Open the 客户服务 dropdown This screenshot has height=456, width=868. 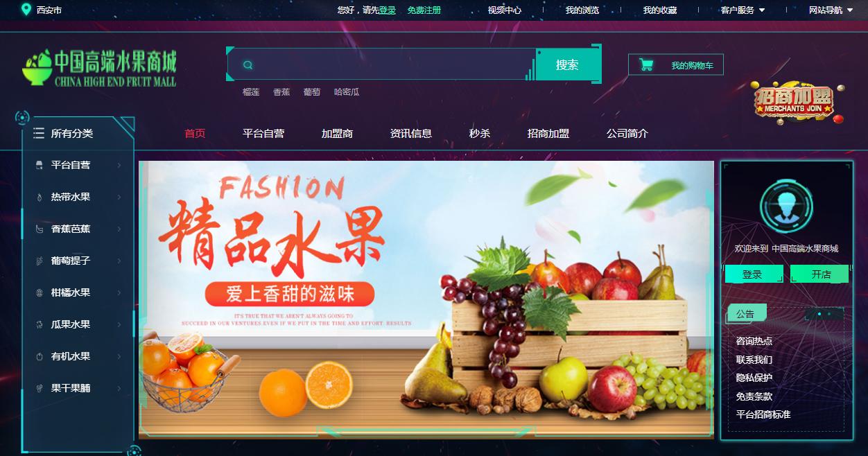pyautogui.click(x=743, y=10)
